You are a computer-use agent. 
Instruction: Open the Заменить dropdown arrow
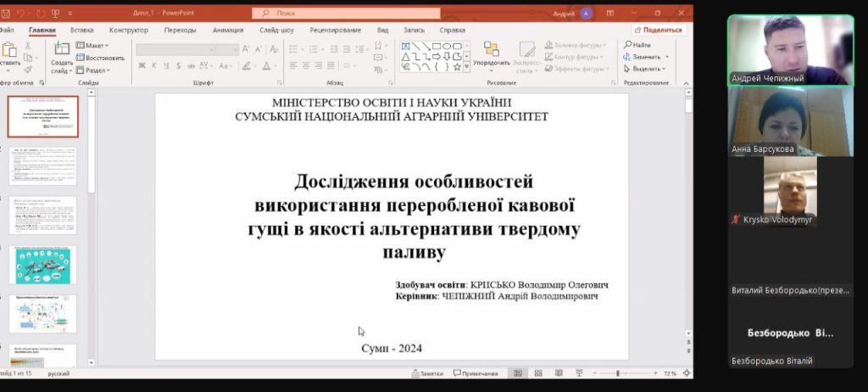point(667,57)
